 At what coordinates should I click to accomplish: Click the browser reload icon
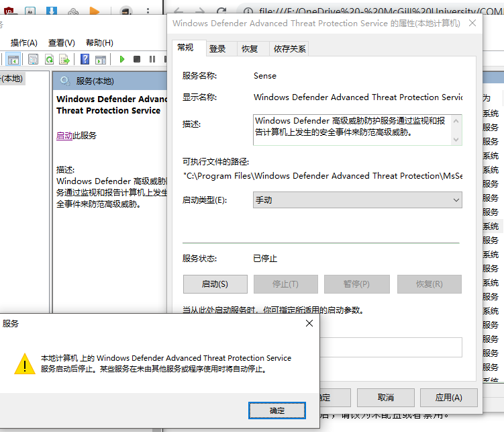[221, 11]
